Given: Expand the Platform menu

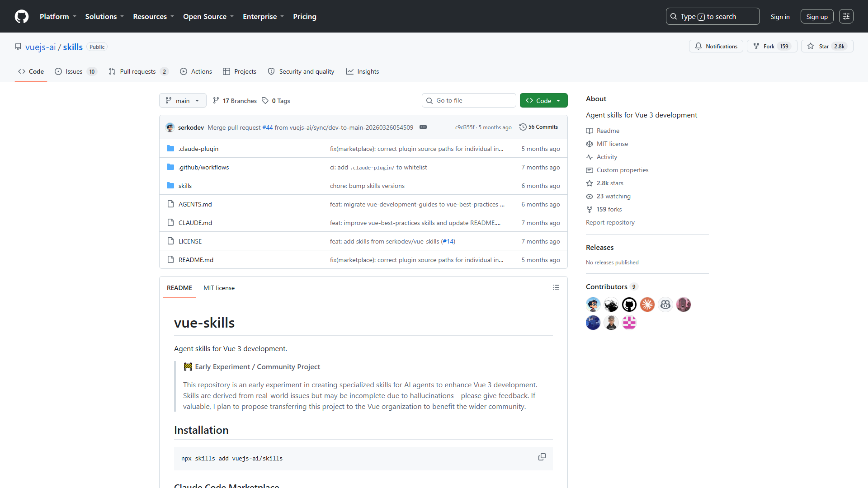Looking at the screenshot, I should 58,16.
